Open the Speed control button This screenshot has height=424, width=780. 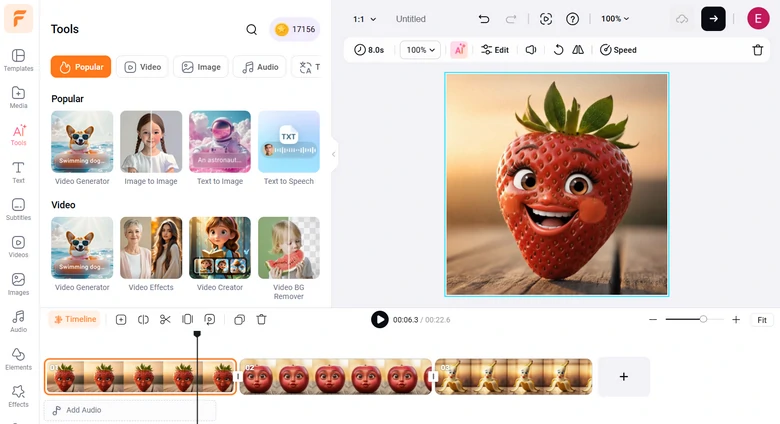point(618,50)
